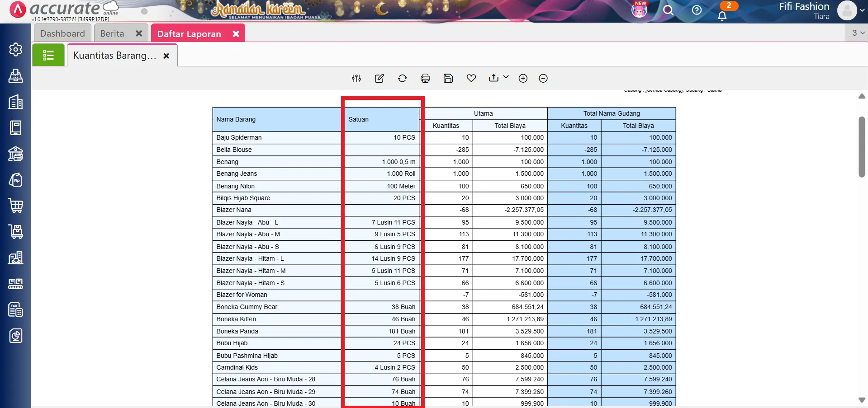Switch to the Dashboard tab
The image size is (868, 408).
tap(62, 34)
